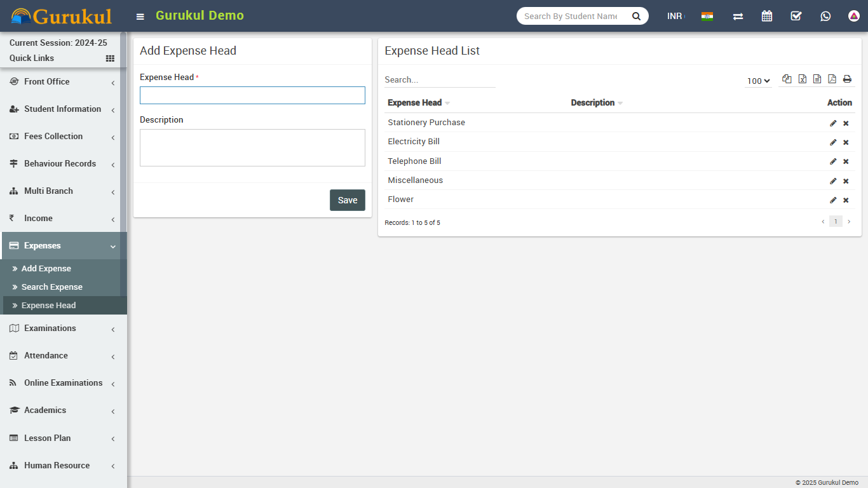Open the 100 records-per-page dropdown
The height and width of the screenshot is (488, 868).
pyautogui.click(x=758, y=81)
